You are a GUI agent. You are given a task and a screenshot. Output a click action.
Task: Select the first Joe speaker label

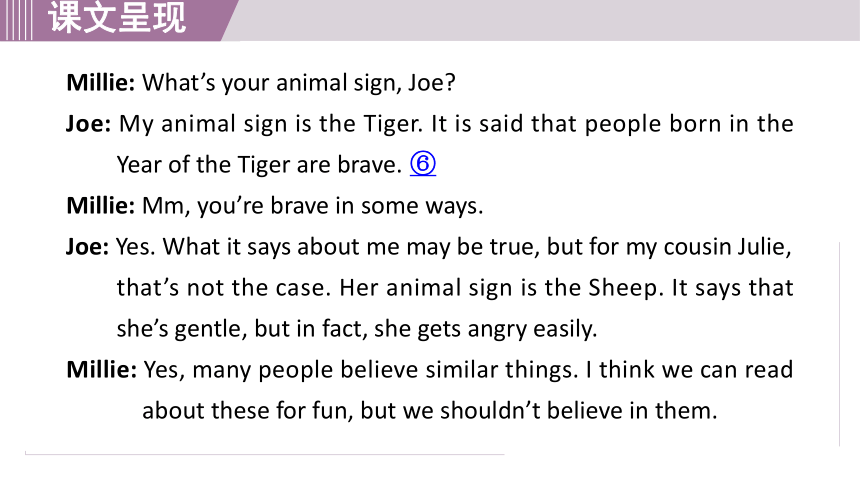click(x=88, y=124)
